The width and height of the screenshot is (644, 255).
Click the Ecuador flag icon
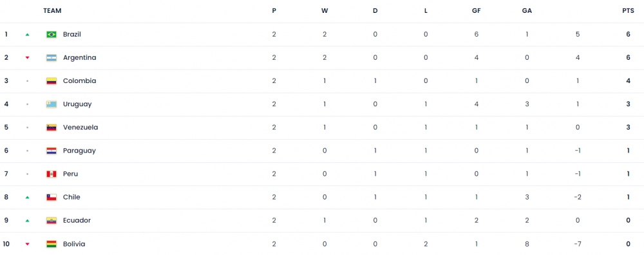[x=52, y=220]
